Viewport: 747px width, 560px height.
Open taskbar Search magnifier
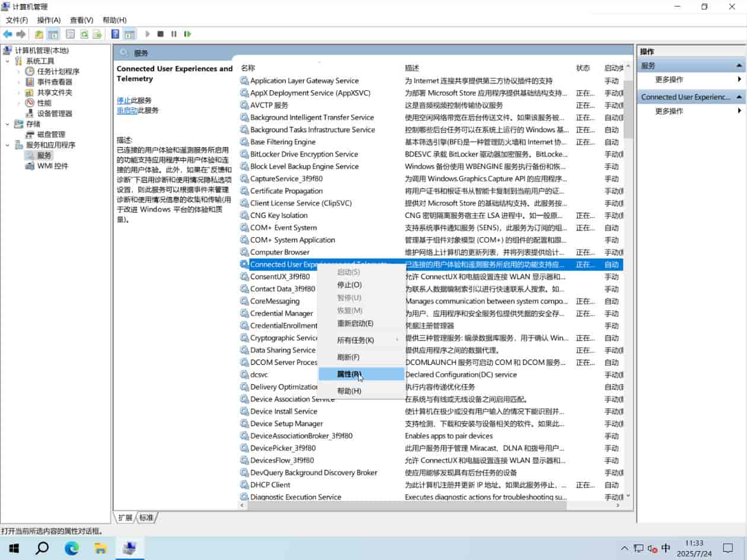[42, 548]
